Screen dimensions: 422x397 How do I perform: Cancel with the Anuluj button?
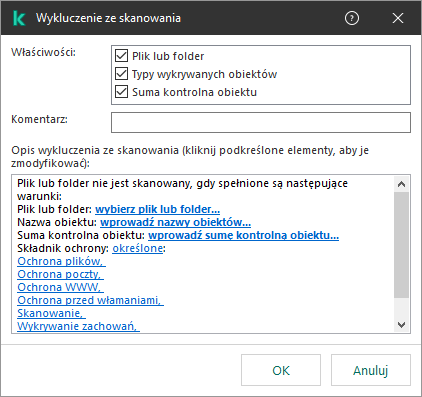coord(371,370)
